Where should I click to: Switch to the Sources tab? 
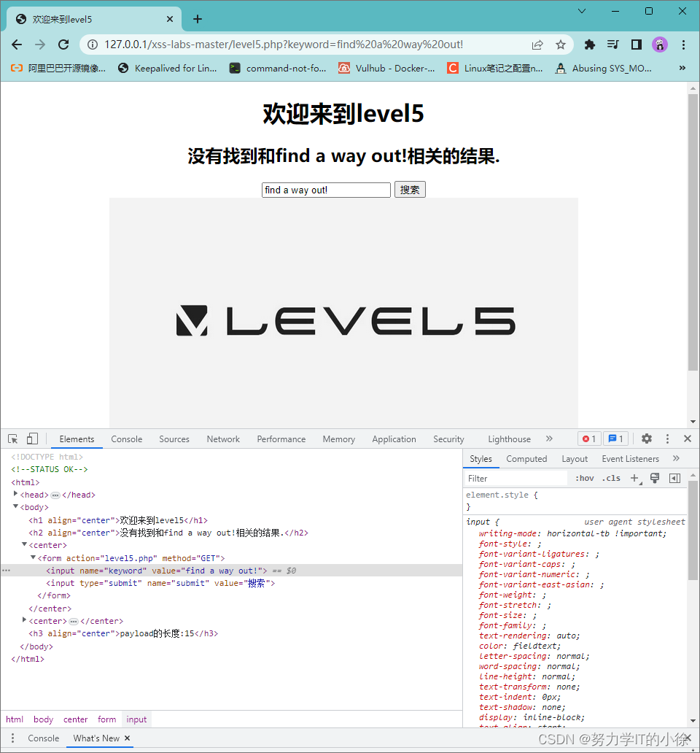[x=174, y=439]
